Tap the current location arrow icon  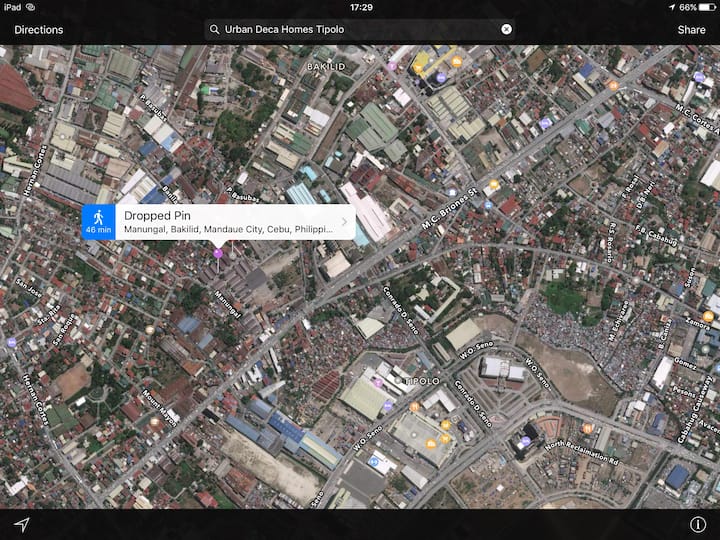tap(21, 525)
